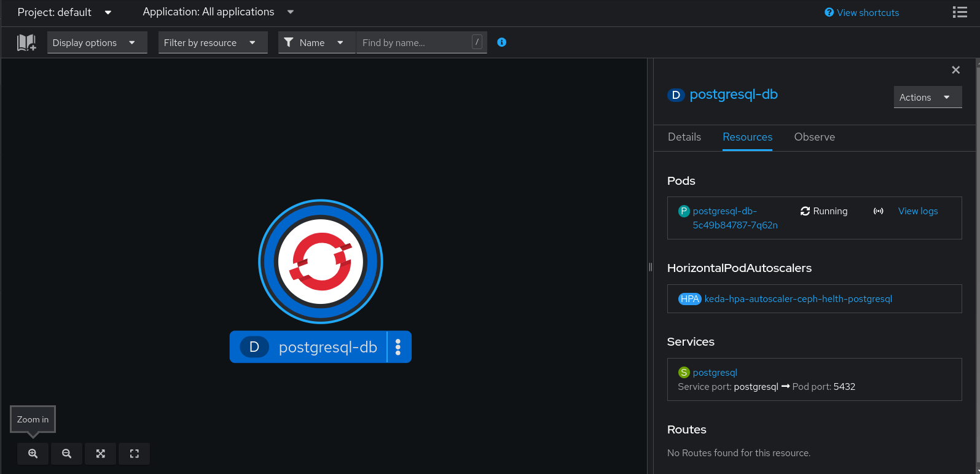Select the postgresql-db deployment node circle
This screenshot has width=980, height=474.
click(321, 262)
